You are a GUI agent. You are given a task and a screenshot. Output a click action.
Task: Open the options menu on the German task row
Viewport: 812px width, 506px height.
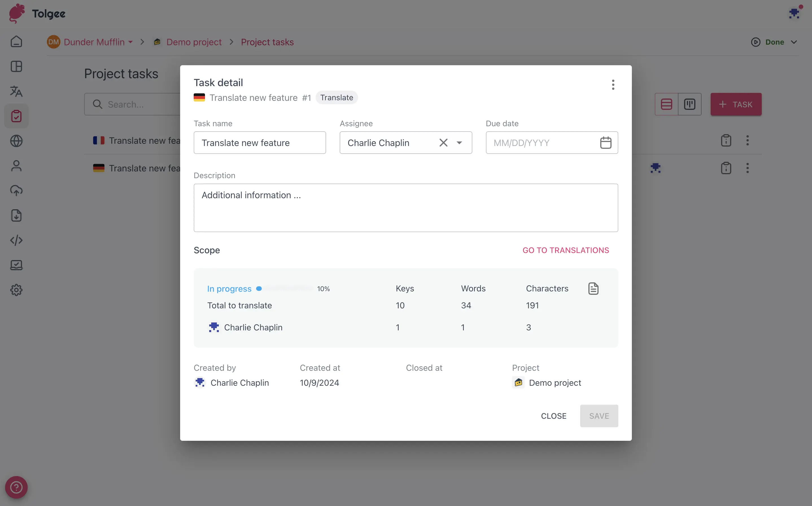point(747,168)
